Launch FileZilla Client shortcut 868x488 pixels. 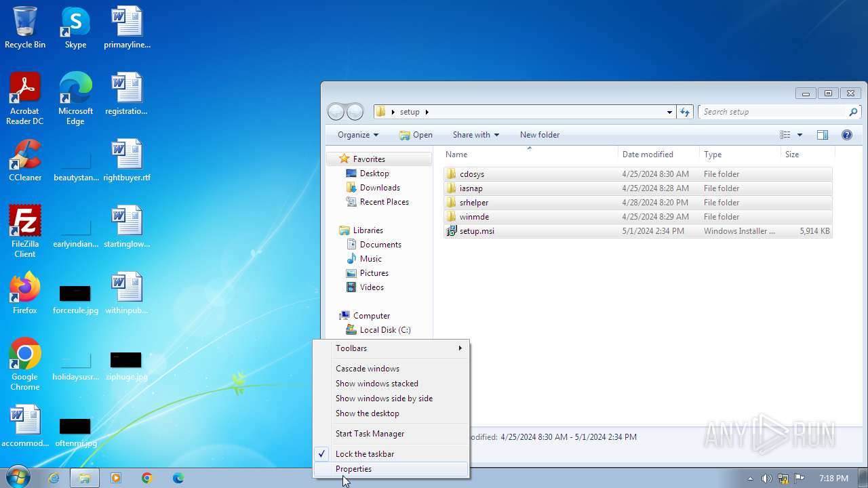point(25,232)
